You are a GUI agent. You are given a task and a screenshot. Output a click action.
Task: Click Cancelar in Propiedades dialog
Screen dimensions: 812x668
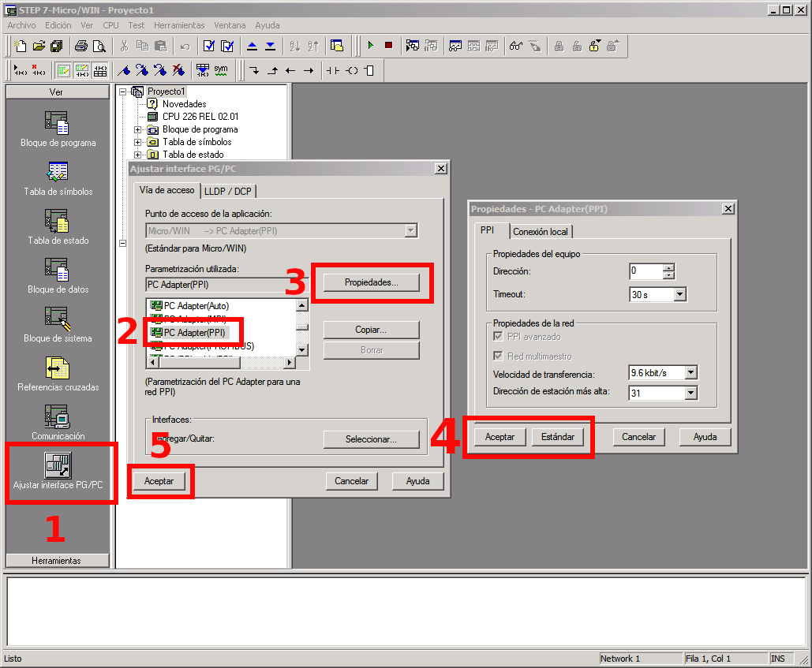click(x=638, y=437)
